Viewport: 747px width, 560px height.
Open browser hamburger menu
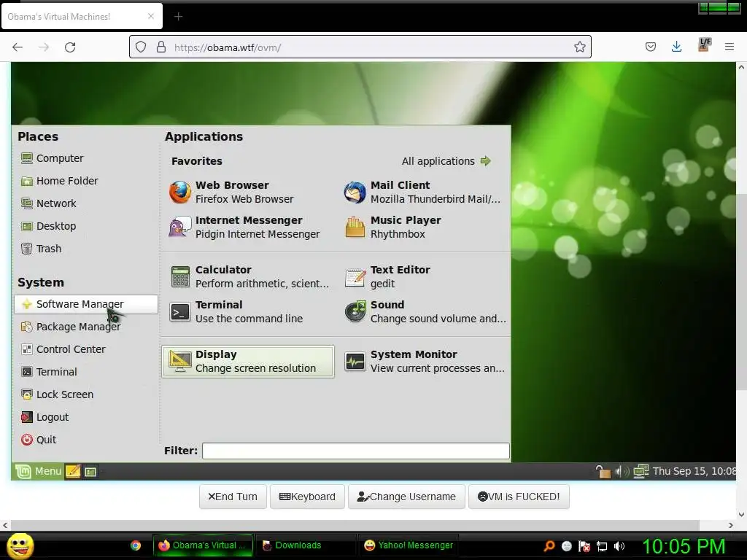tap(729, 47)
